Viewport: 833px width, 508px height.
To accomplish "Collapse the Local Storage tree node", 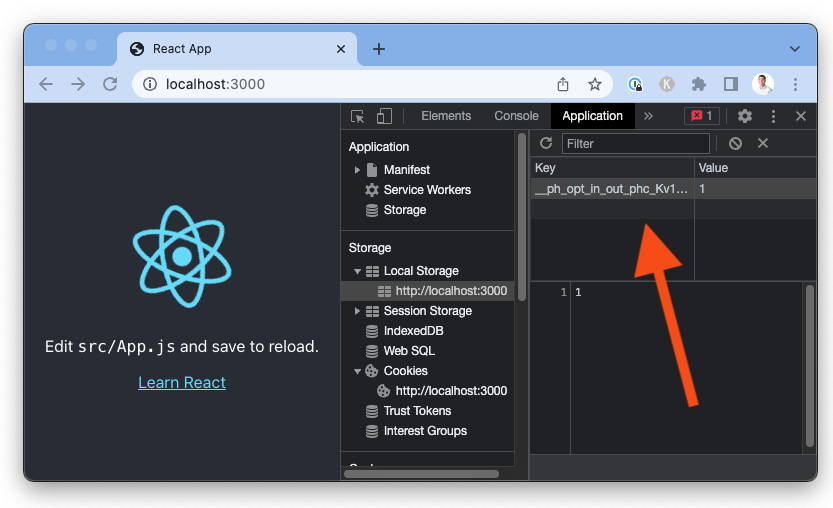I will coord(358,271).
